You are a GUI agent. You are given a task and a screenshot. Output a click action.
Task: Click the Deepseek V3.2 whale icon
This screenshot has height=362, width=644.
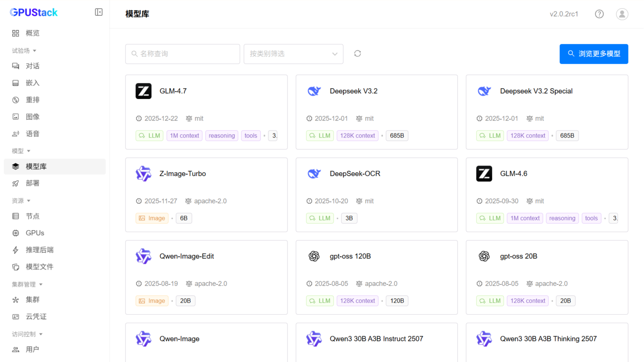314,91
